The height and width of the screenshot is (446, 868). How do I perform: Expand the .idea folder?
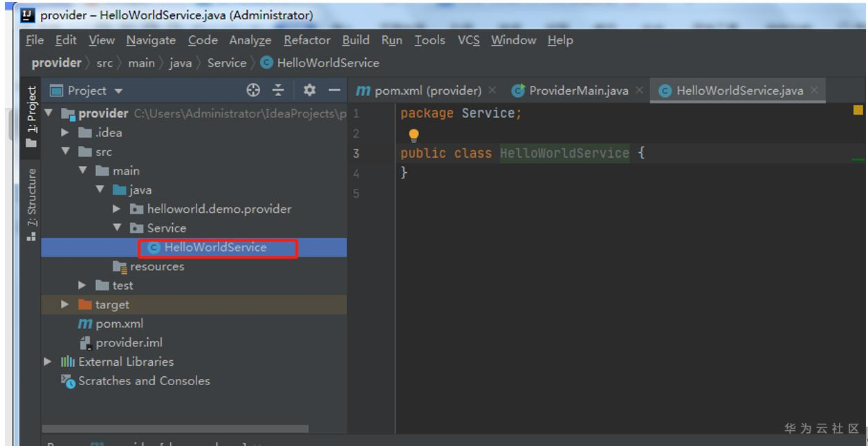(66, 133)
